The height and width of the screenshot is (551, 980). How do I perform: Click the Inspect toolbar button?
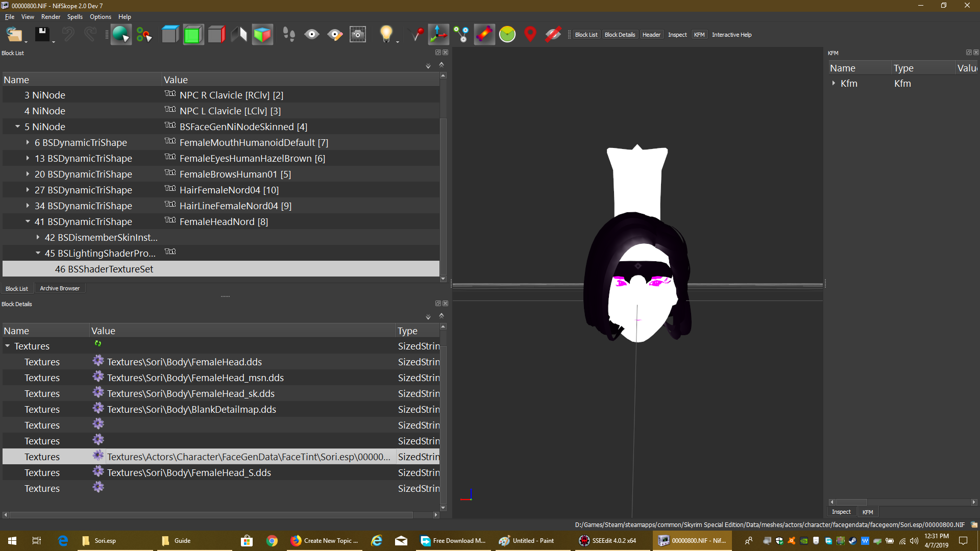click(677, 35)
